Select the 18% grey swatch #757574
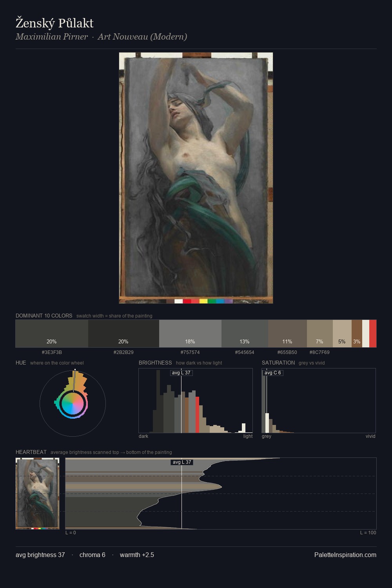Image resolution: width=392 pixels, height=588 pixels. [x=190, y=334]
